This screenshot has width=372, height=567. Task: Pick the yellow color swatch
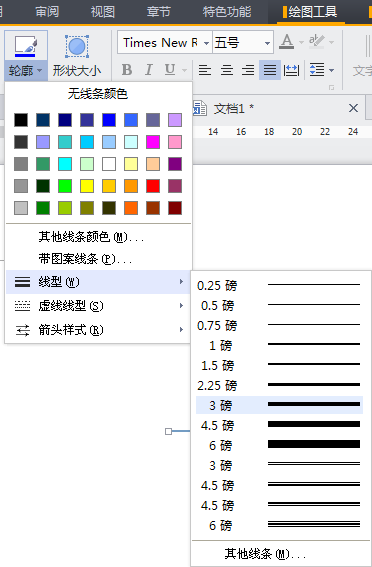[87, 186]
